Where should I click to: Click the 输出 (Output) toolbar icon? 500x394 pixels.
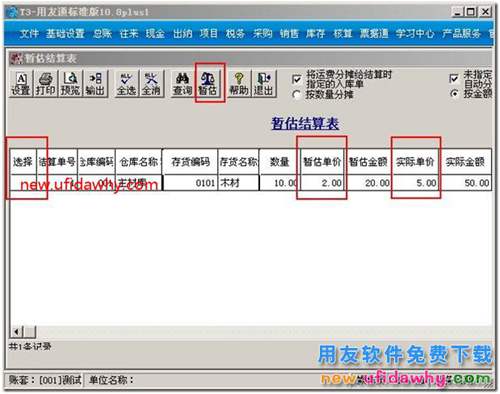point(95,84)
